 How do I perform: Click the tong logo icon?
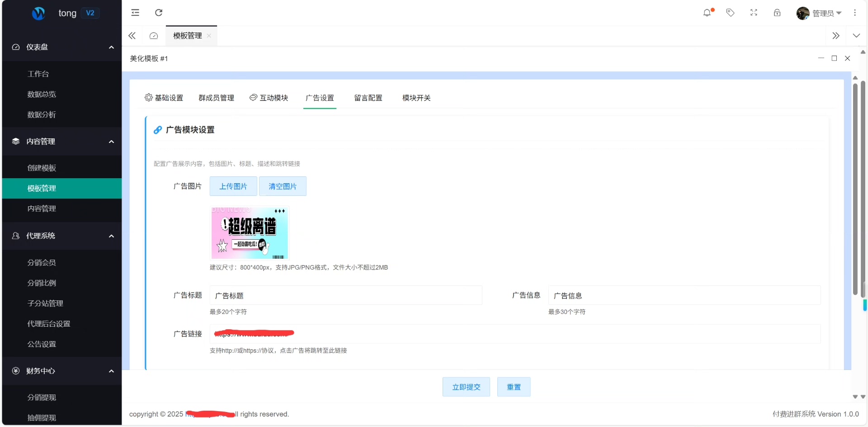click(38, 13)
